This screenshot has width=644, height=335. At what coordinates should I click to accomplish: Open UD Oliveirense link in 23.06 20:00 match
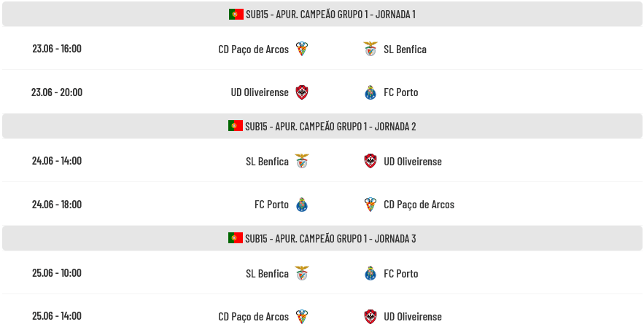coord(260,92)
